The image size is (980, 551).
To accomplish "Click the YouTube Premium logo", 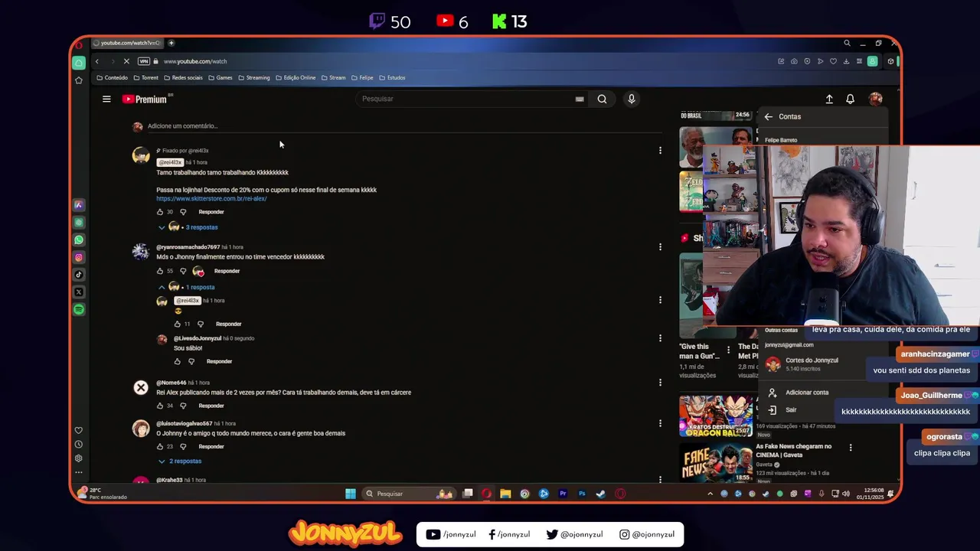I will pos(147,99).
